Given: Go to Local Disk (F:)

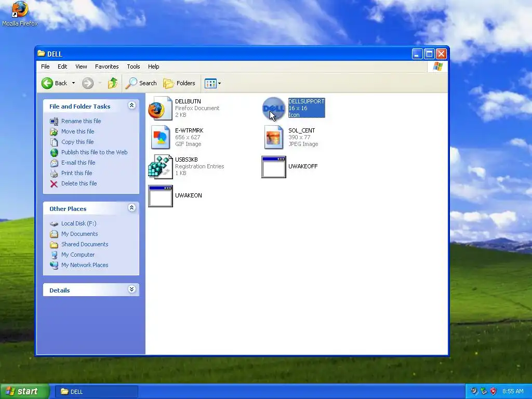Looking at the screenshot, I should click(x=79, y=223).
